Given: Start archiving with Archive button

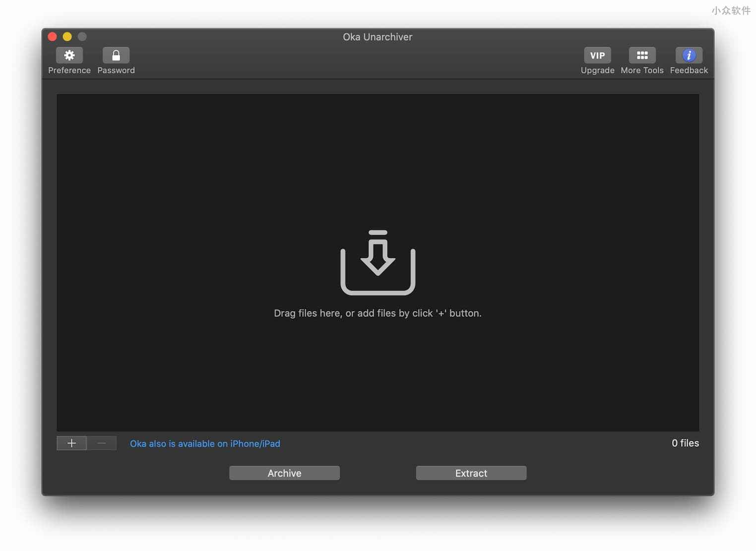Looking at the screenshot, I should click(284, 473).
